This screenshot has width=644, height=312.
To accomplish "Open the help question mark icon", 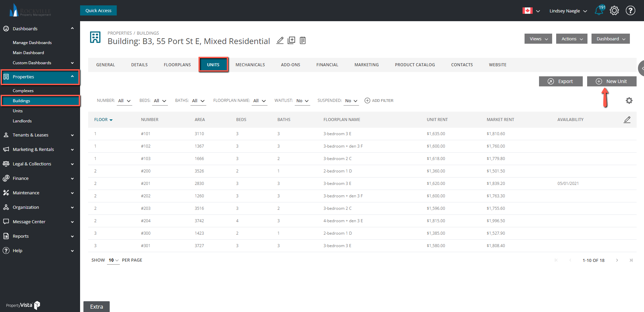I will click(x=630, y=10).
